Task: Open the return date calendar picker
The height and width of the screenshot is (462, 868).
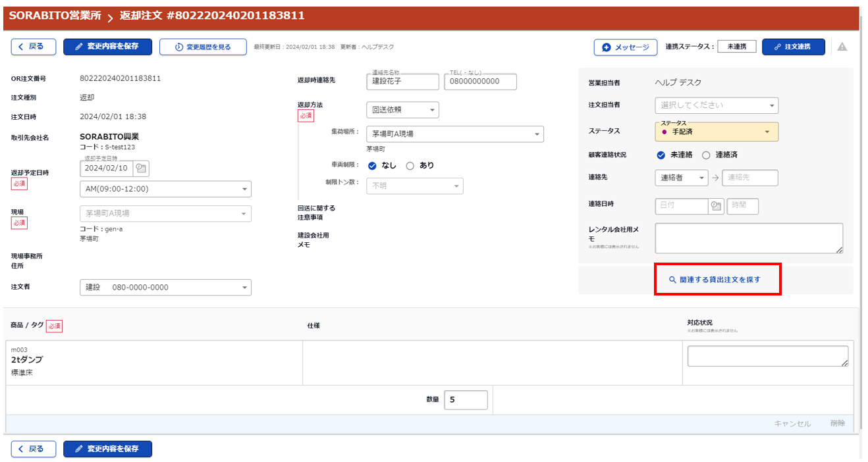Action: point(141,168)
